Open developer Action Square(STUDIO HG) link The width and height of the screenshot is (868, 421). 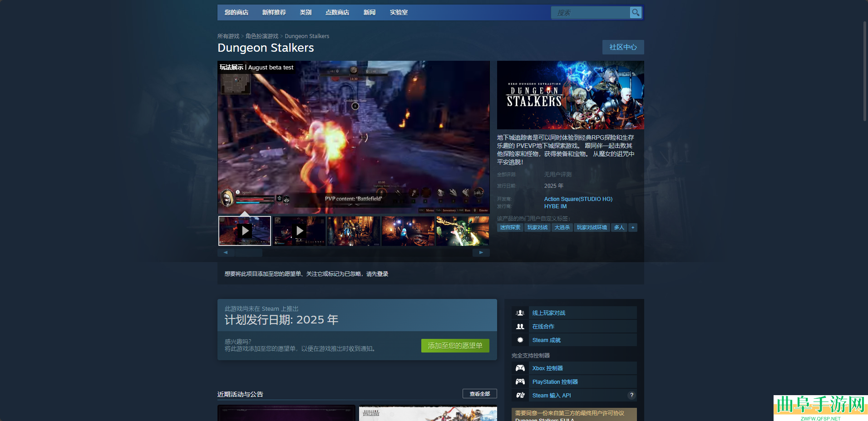[578, 199]
